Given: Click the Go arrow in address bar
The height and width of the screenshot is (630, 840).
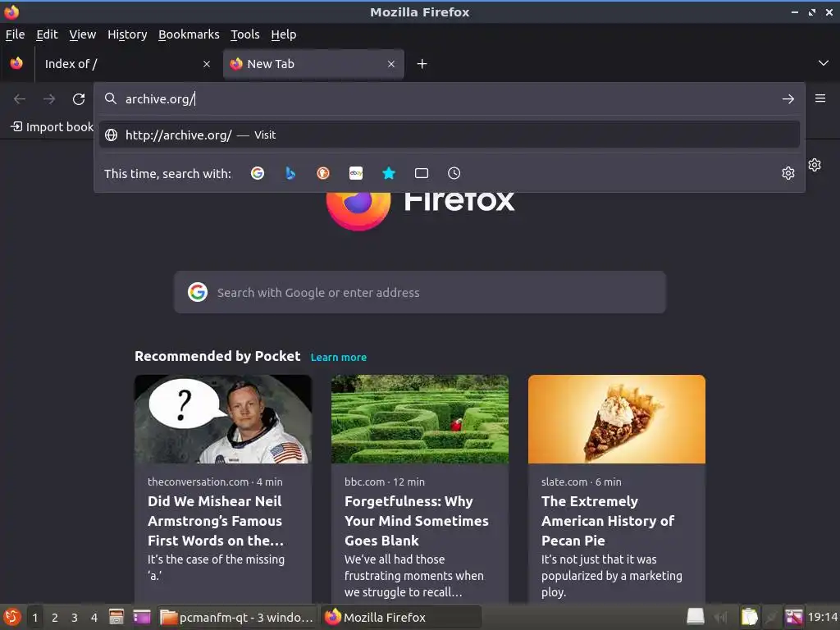Looking at the screenshot, I should (x=788, y=99).
